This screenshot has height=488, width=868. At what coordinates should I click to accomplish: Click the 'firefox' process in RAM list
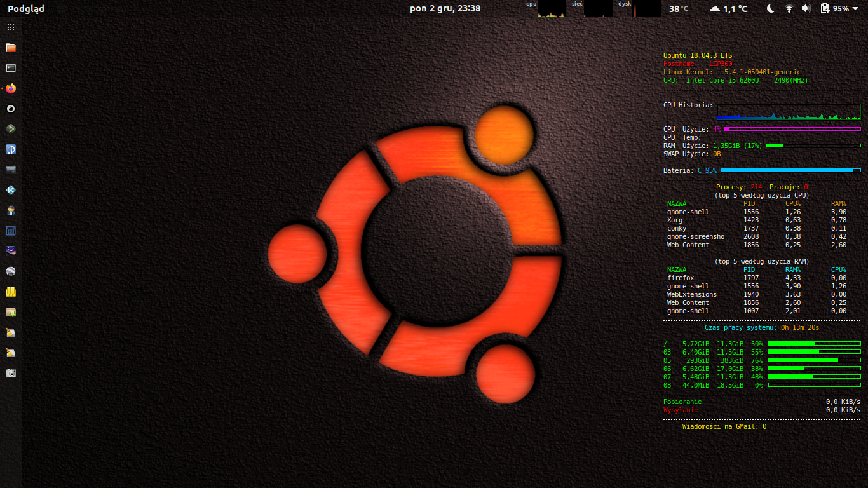click(x=681, y=278)
